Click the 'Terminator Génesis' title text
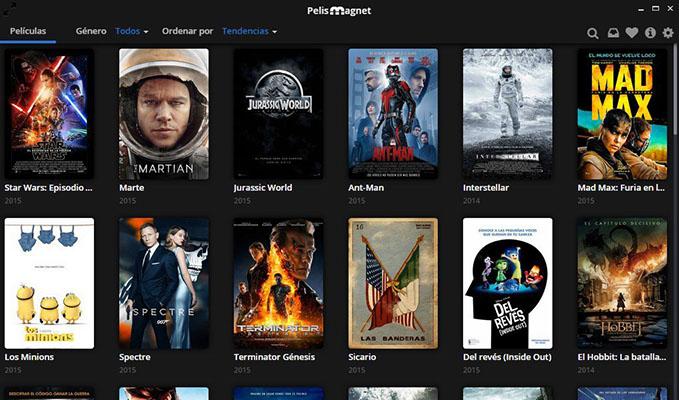 (275, 357)
